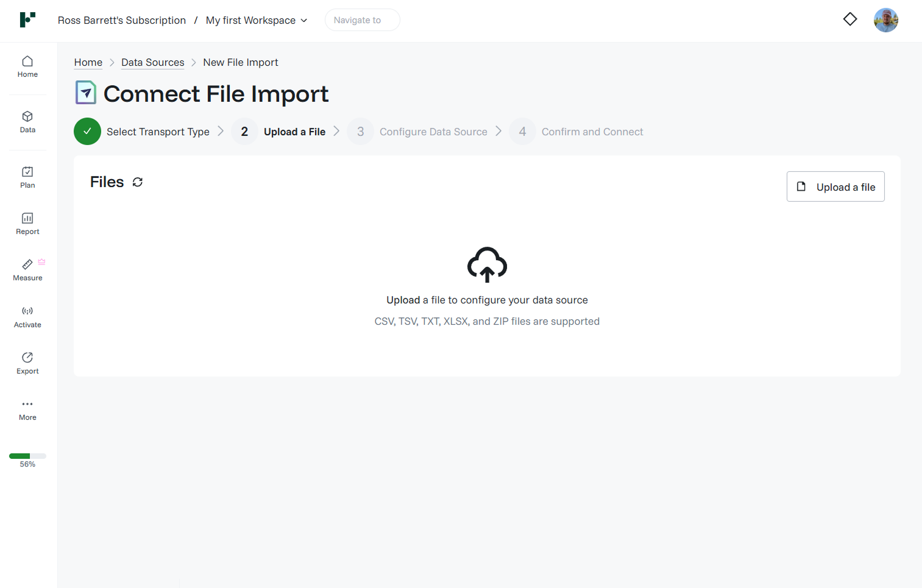Screen dimensions: 922x588
Task: Click the Navigate to search field
Action: 363,20
